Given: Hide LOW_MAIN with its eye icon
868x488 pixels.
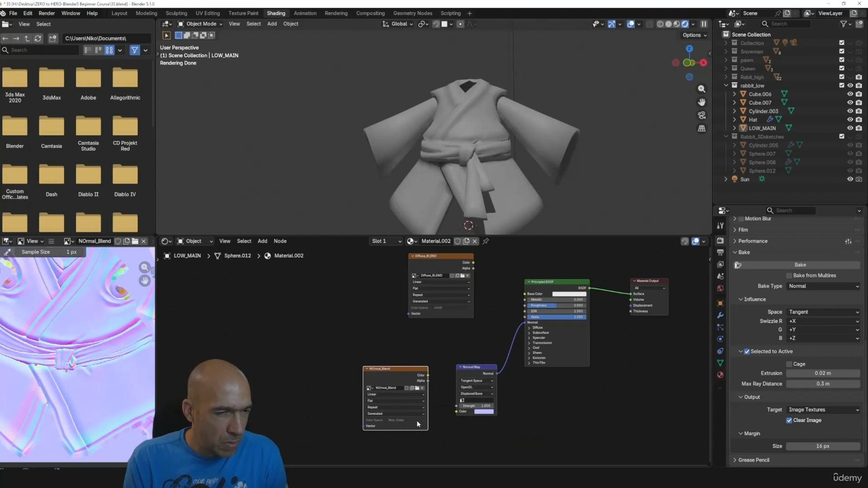Looking at the screenshot, I should click(x=850, y=128).
